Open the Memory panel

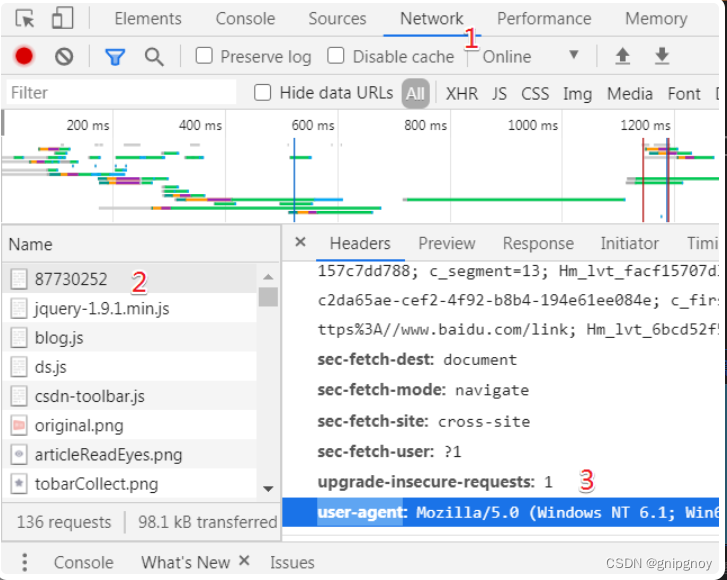[656, 19]
